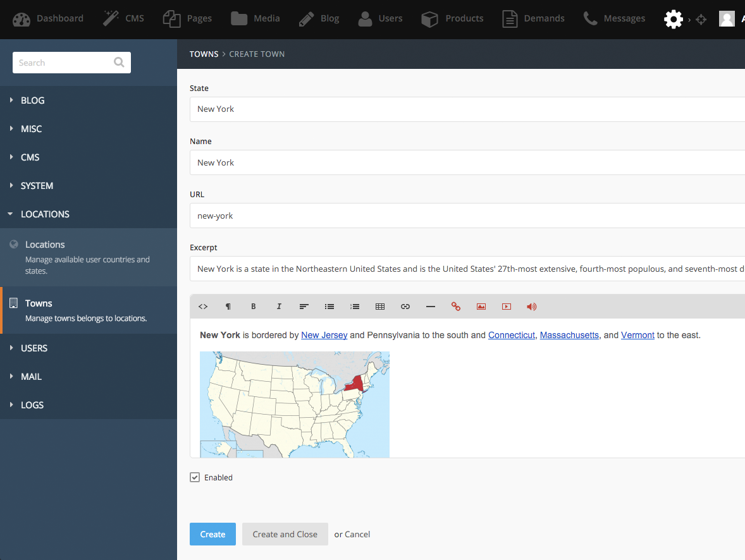The height and width of the screenshot is (560, 745).
Task: Click the Blog pencil icon
Action: [307, 19]
